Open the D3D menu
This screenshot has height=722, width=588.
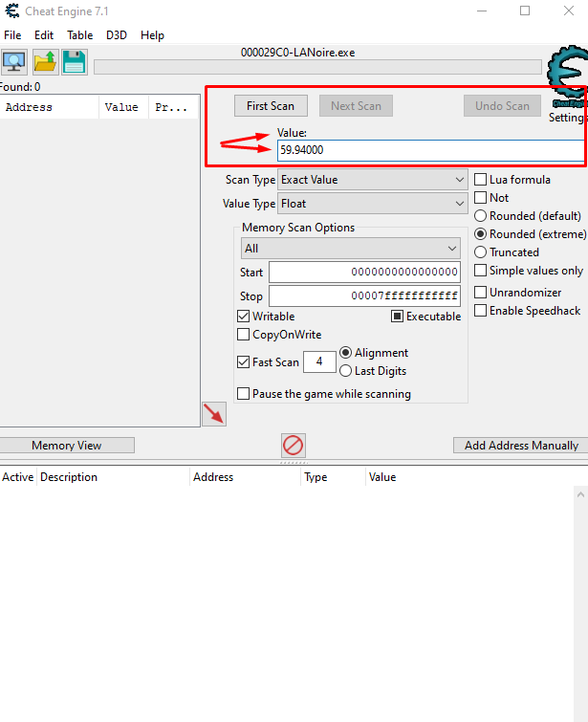click(117, 35)
